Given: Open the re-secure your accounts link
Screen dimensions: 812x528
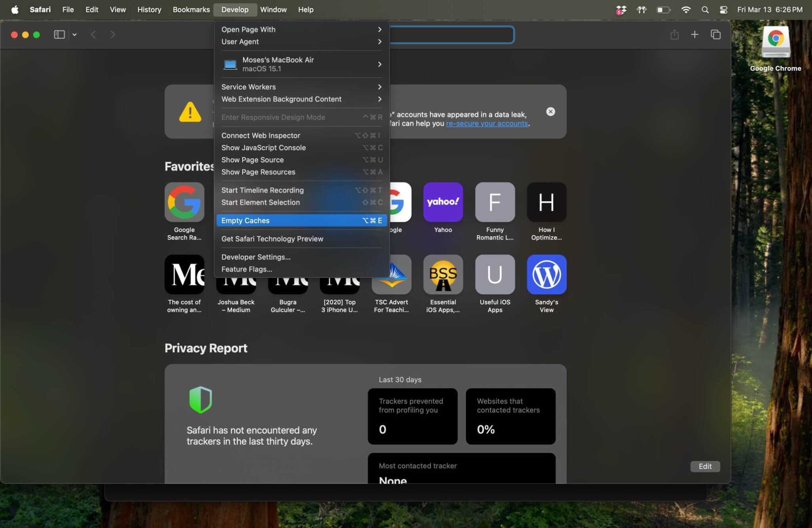Looking at the screenshot, I should (x=487, y=123).
